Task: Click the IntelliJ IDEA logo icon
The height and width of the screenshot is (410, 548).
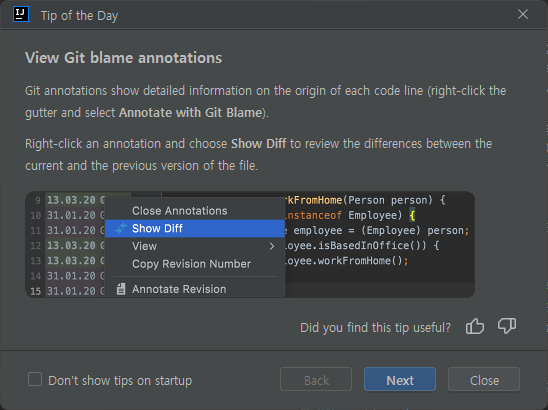Action: point(21,15)
